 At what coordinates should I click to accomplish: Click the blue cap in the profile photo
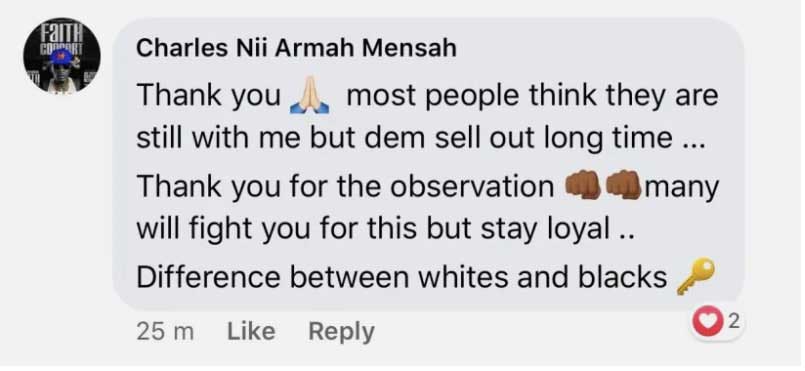[x=62, y=57]
